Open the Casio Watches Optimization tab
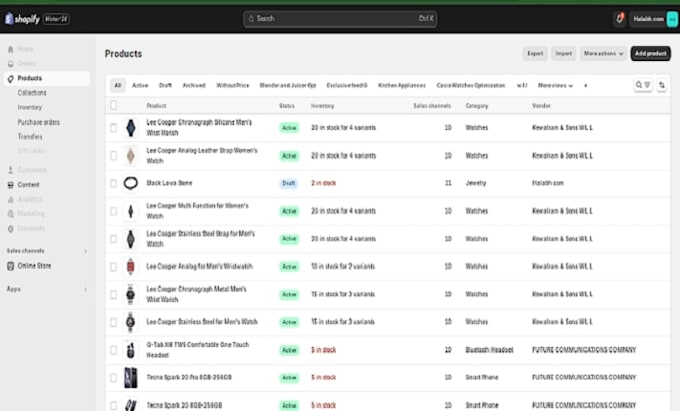680x411 pixels. [x=471, y=85]
